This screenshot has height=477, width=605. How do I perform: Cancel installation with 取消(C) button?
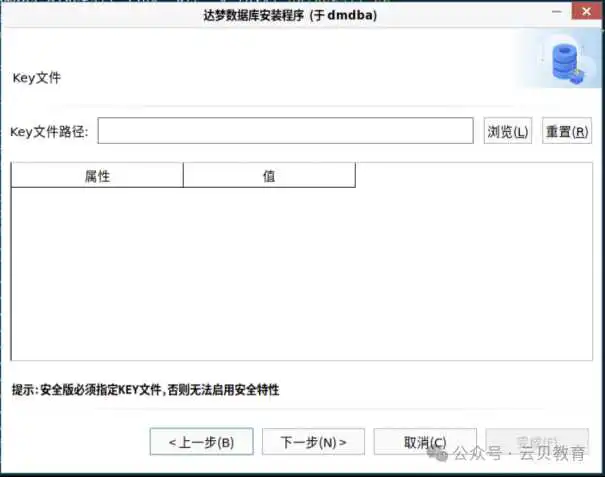pyautogui.click(x=425, y=441)
